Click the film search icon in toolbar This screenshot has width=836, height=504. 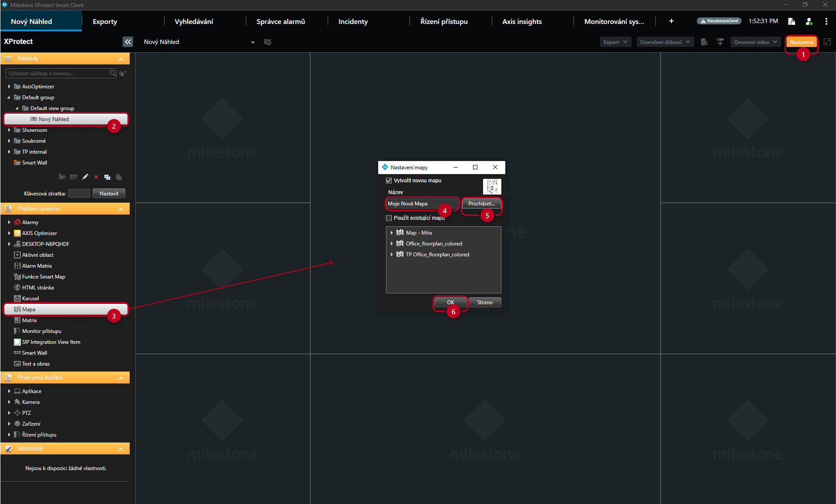[704, 42]
